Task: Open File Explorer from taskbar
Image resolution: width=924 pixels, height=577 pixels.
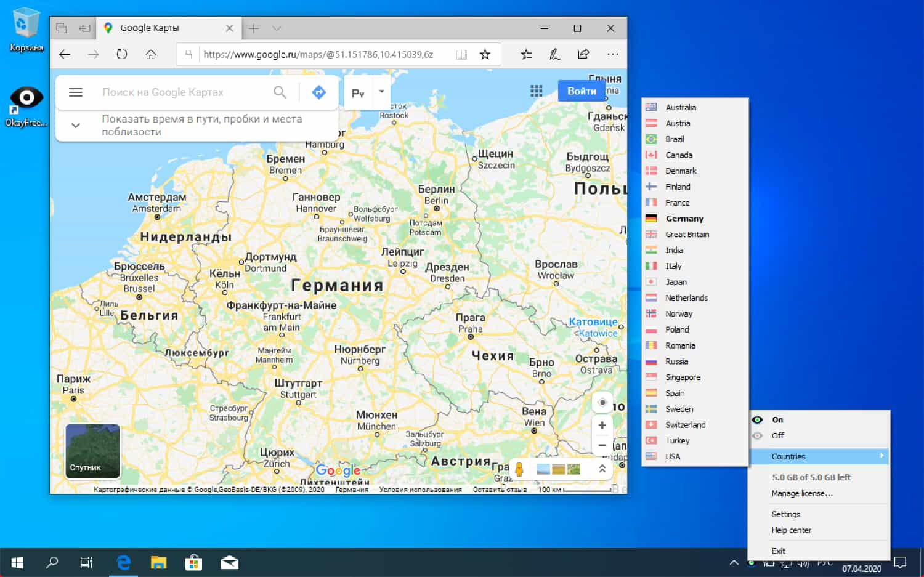Action: click(x=159, y=562)
